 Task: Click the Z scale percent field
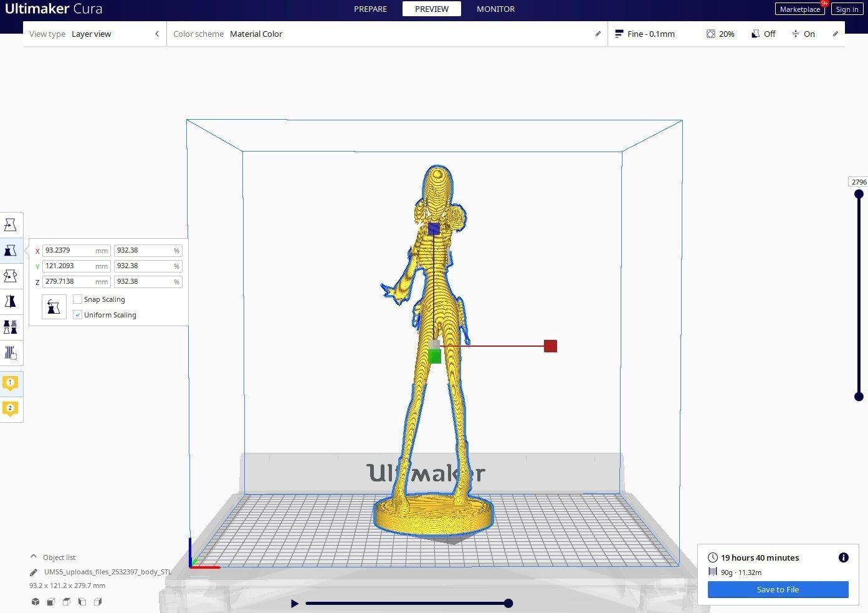pos(148,282)
